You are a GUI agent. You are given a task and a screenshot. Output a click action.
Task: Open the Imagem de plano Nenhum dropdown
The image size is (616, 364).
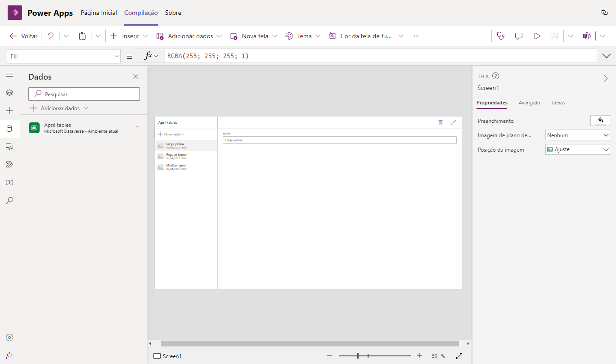pyautogui.click(x=578, y=135)
